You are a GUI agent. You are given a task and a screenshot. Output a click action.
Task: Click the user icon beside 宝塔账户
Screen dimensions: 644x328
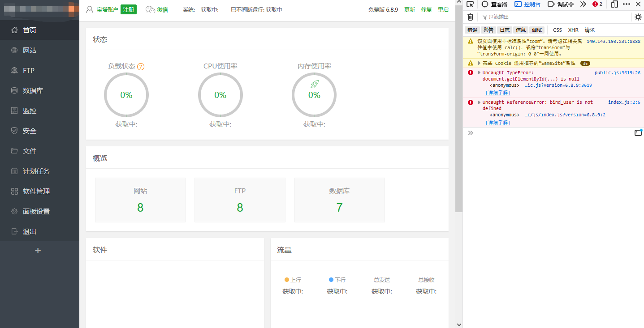pos(90,9)
